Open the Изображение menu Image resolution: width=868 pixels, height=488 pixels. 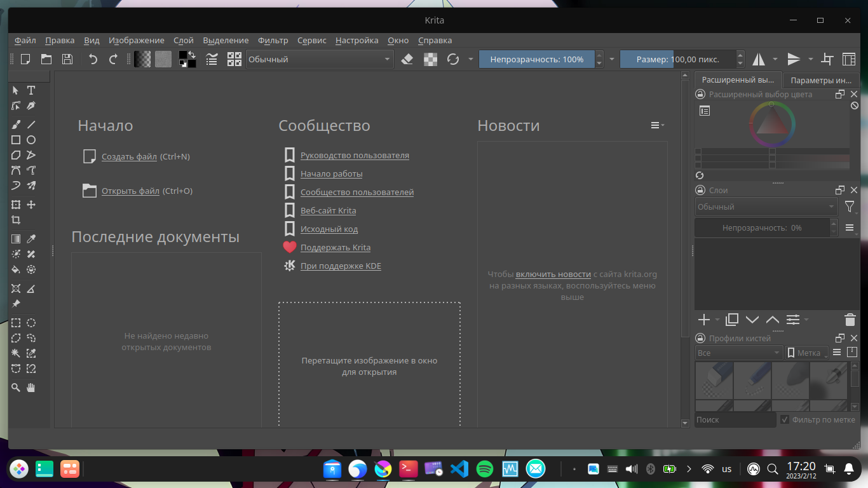(136, 40)
